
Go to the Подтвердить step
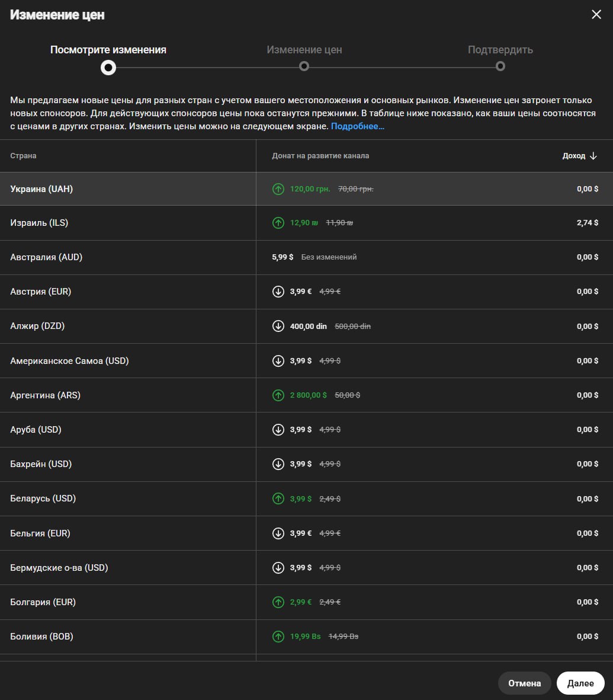500,50
